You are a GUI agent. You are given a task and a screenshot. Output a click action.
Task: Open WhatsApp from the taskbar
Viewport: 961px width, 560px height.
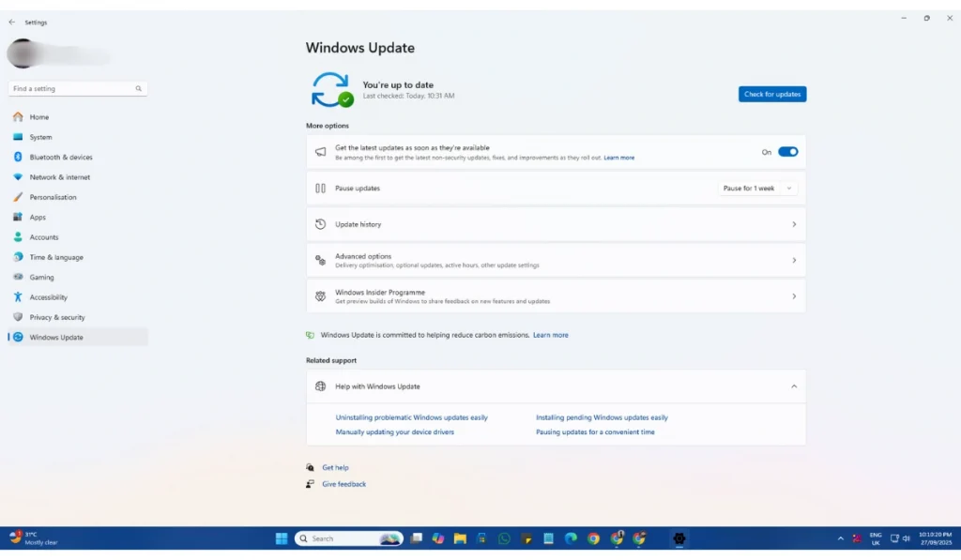click(504, 538)
